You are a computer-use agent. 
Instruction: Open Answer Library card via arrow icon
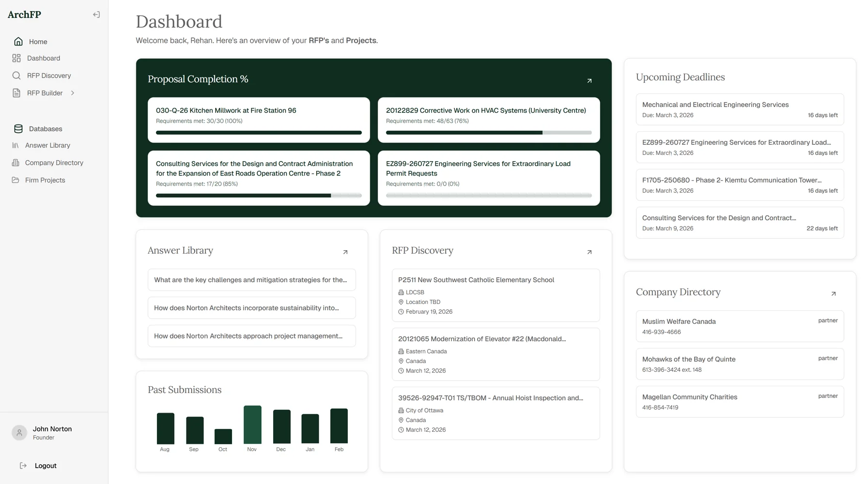click(345, 252)
